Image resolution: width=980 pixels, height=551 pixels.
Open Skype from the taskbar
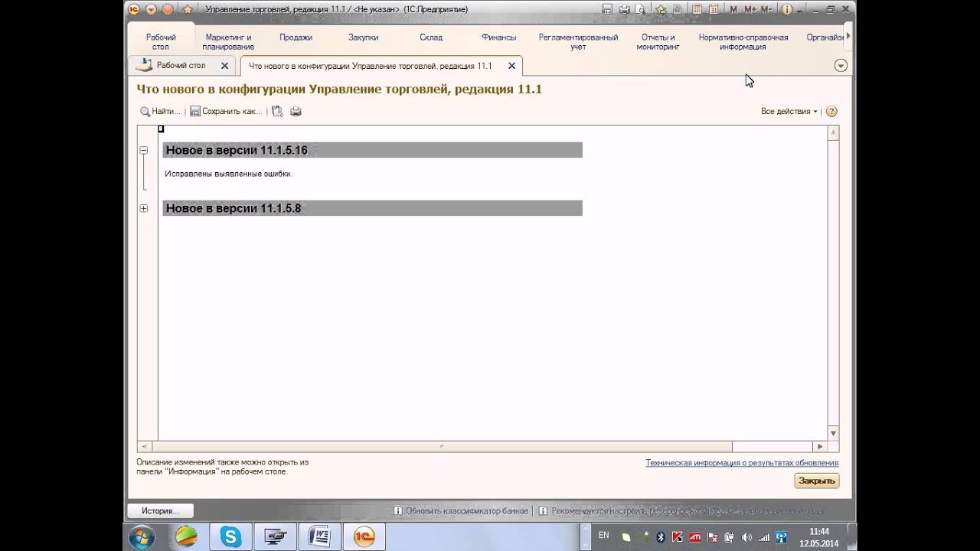pyautogui.click(x=230, y=537)
